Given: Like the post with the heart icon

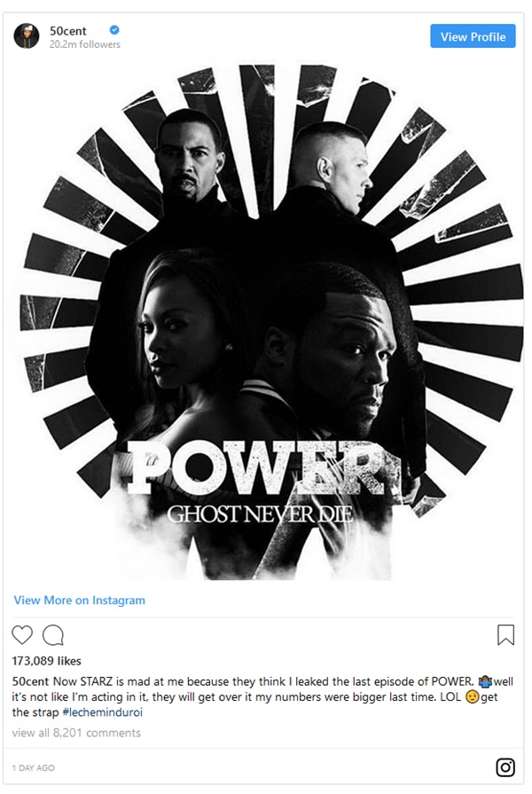Looking at the screenshot, I should tap(22, 635).
